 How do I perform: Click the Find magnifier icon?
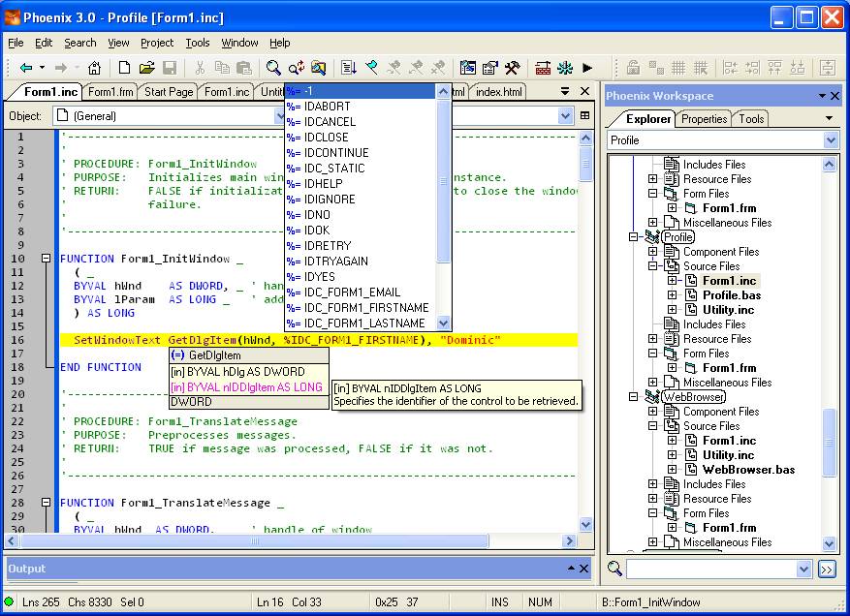(273, 68)
